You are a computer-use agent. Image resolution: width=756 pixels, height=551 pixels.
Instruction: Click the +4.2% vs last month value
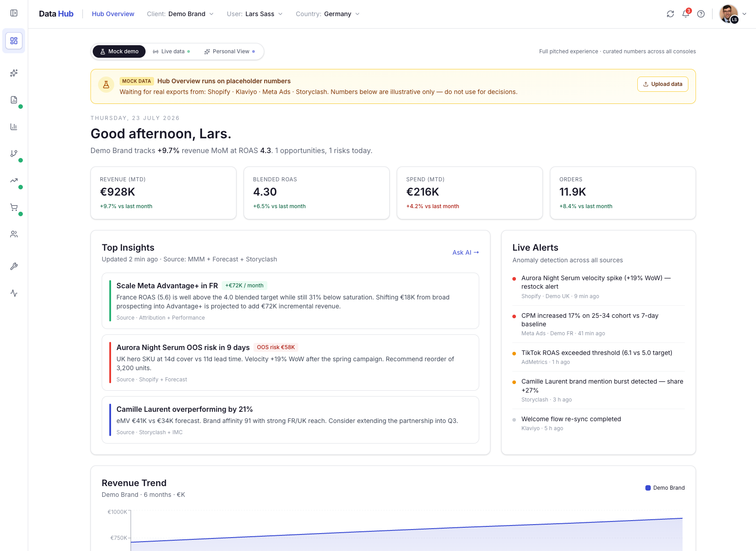pos(433,206)
